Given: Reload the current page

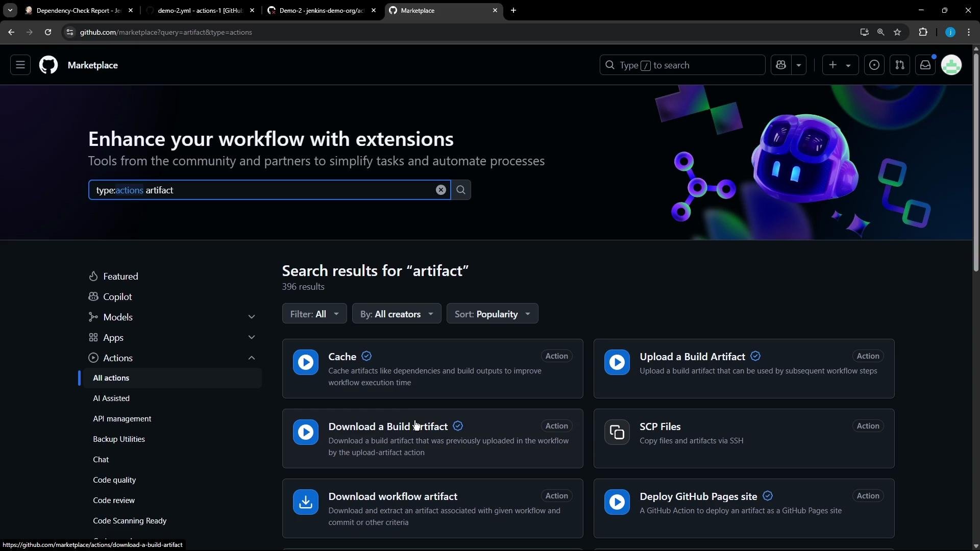Looking at the screenshot, I should click(48, 32).
